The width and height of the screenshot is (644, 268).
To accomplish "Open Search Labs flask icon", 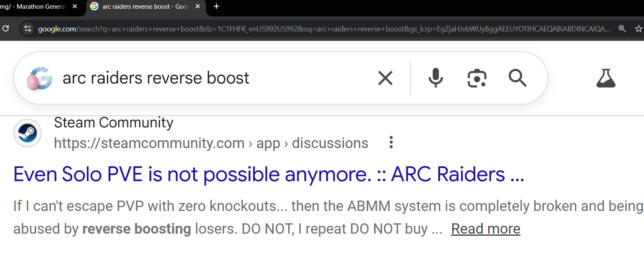I will click(x=606, y=78).
